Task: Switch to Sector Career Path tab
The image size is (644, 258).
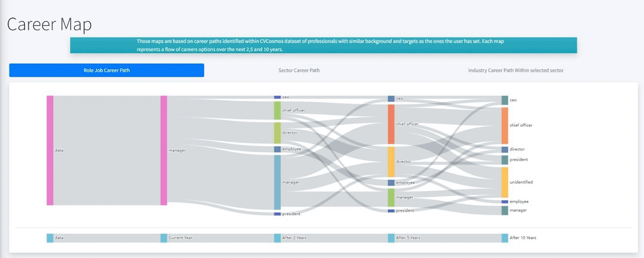Action: [299, 70]
